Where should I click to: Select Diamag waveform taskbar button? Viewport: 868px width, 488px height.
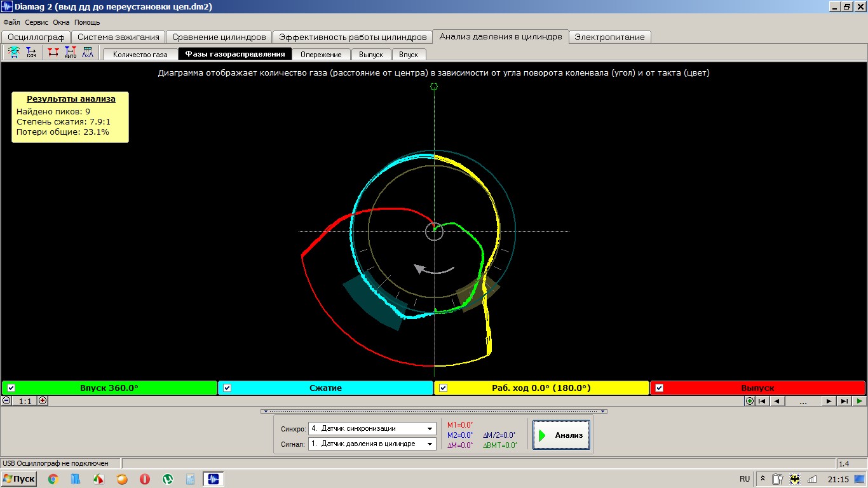pyautogui.click(x=214, y=479)
